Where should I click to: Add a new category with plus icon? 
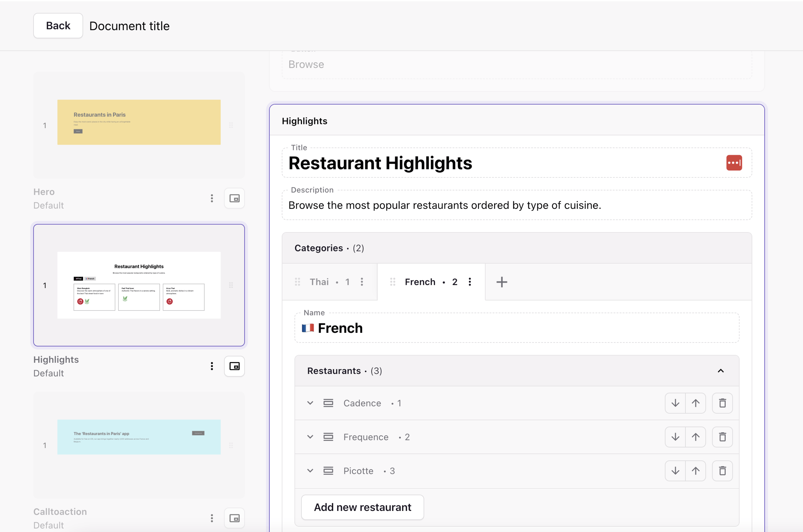pos(501,282)
